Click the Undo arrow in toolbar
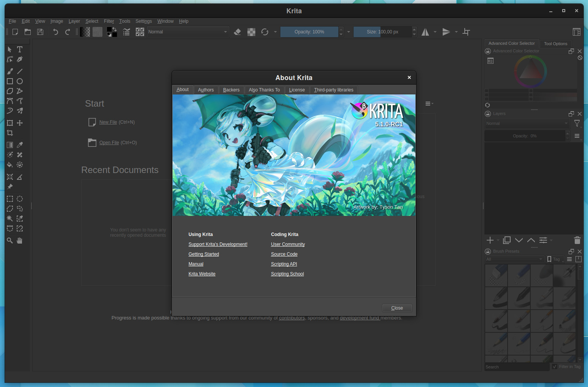This screenshot has width=588, height=387. [55, 32]
